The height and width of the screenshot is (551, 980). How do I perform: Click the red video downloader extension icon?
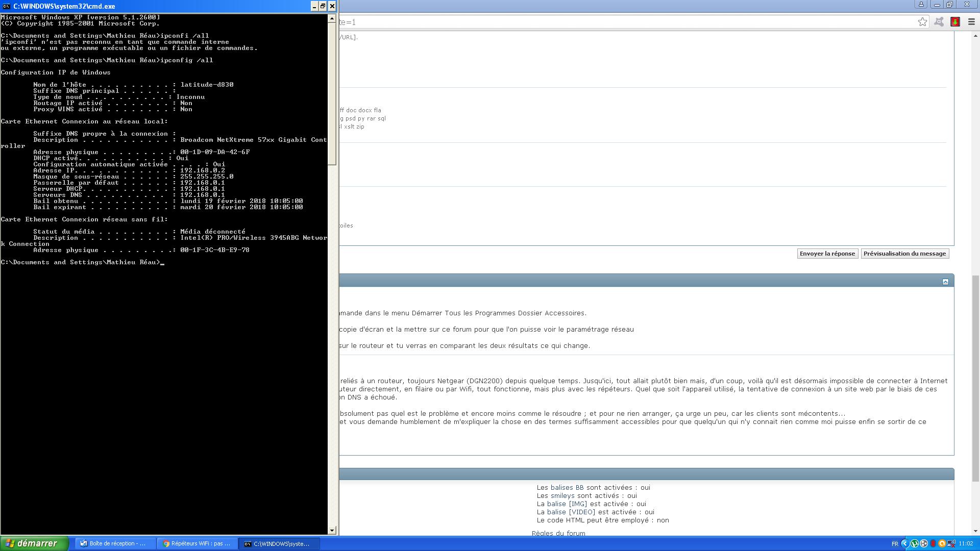click(955, 22)
